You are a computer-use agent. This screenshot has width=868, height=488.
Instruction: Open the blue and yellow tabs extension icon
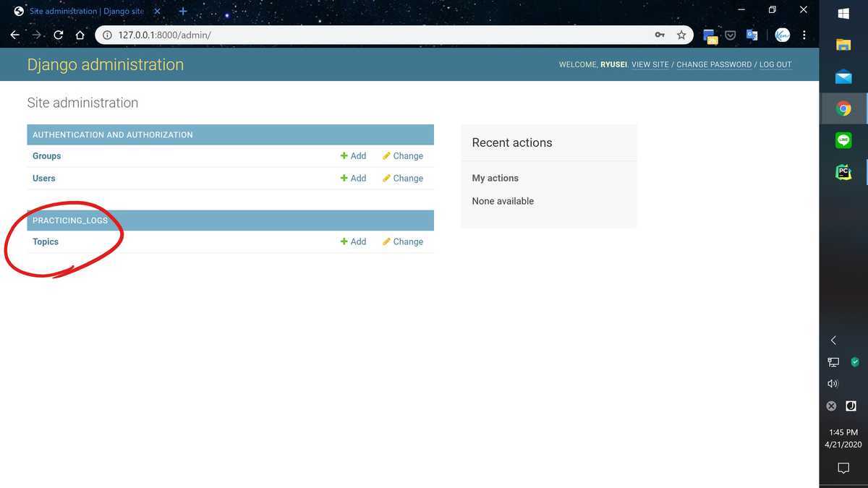pyautogui.click(x=710, y=36)
